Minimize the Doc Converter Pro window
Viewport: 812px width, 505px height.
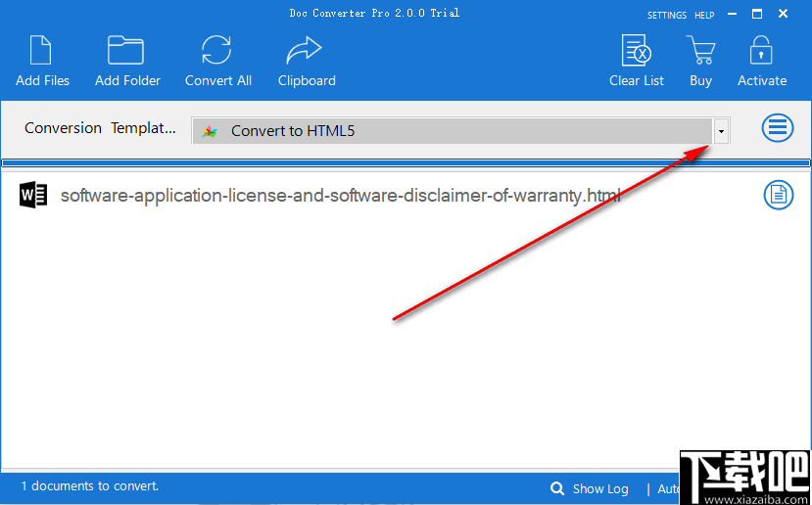coord(733,15)
